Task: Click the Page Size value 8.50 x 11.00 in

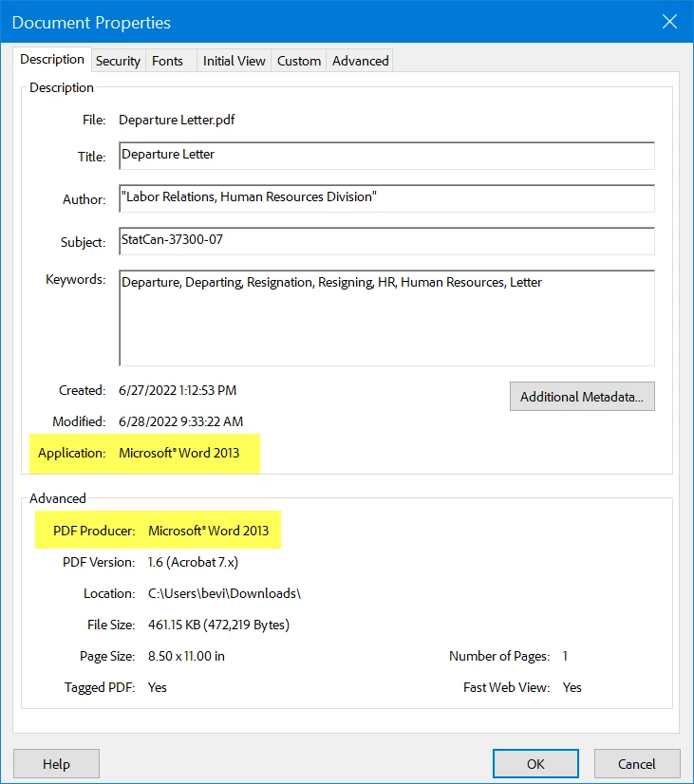Action: click(x=186, y=656)
